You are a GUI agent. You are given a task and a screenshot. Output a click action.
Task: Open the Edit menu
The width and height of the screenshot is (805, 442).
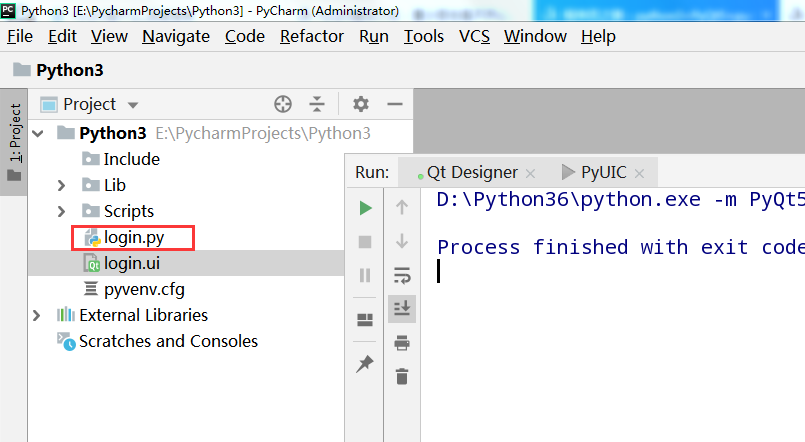click(x=62, y=36)
